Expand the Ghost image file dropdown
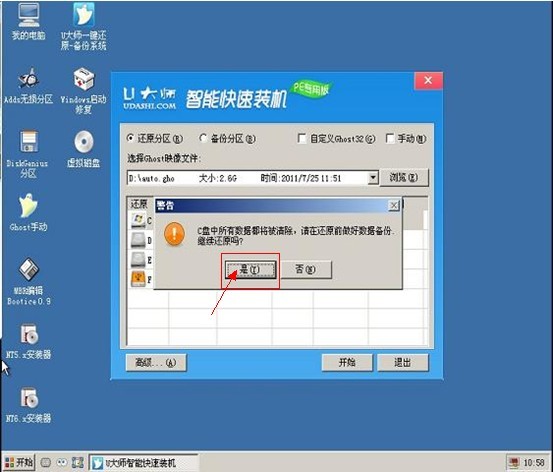Viewport: 553px width, 472px height. point(373,178)
